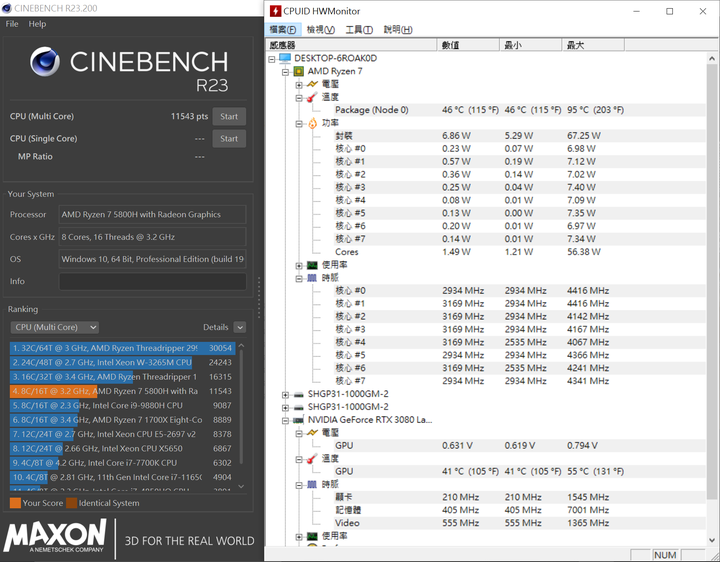Open the HWMonitor 工具(T) menu

coord(359,30)
